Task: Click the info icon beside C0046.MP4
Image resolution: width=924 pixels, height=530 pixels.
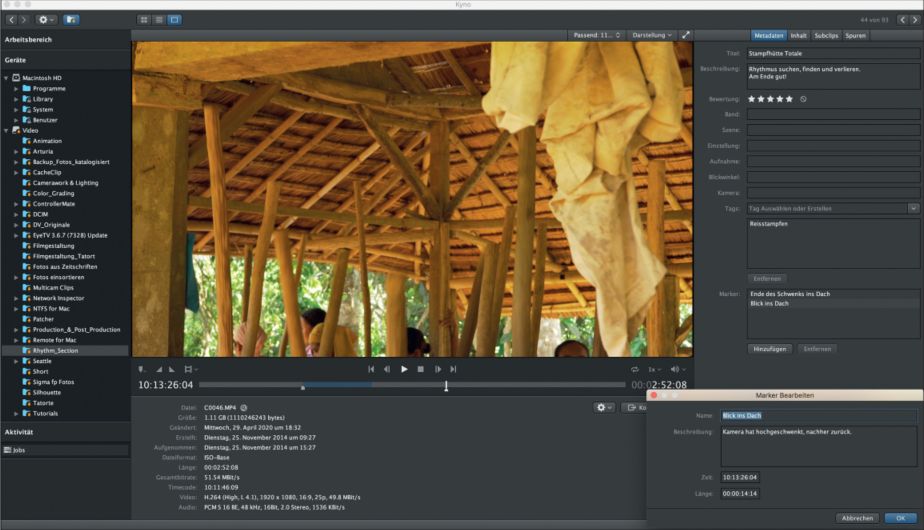Action: pos(243,408)
